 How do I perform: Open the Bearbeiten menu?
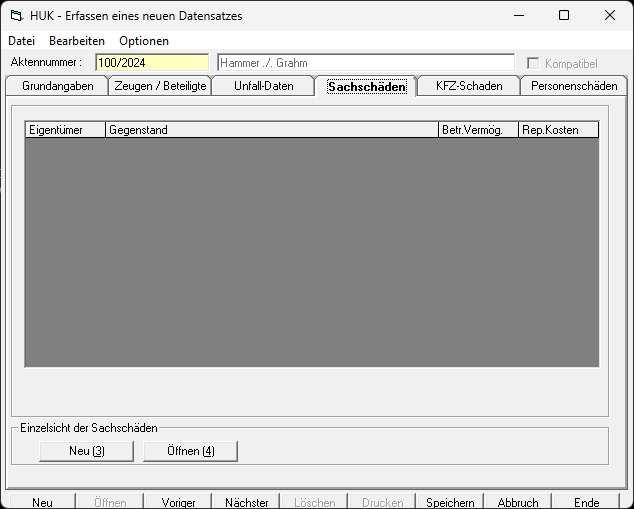tap(77, 41)
